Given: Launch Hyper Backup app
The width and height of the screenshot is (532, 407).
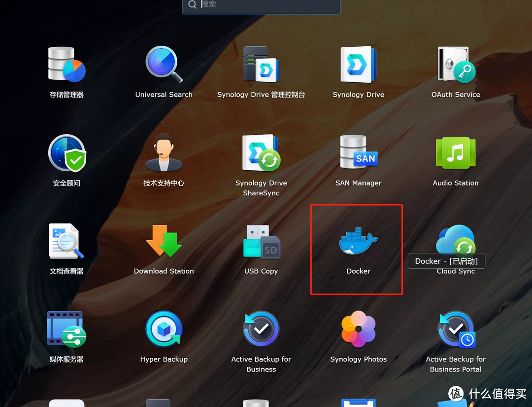Looking at the screenshot, I should click(x=164, y=329).
